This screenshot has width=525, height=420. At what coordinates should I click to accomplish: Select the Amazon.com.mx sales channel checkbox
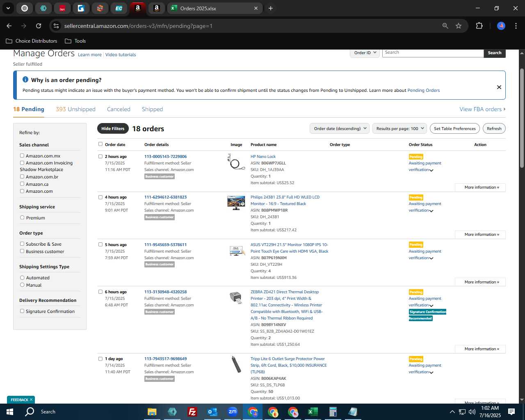click(22, 155)
